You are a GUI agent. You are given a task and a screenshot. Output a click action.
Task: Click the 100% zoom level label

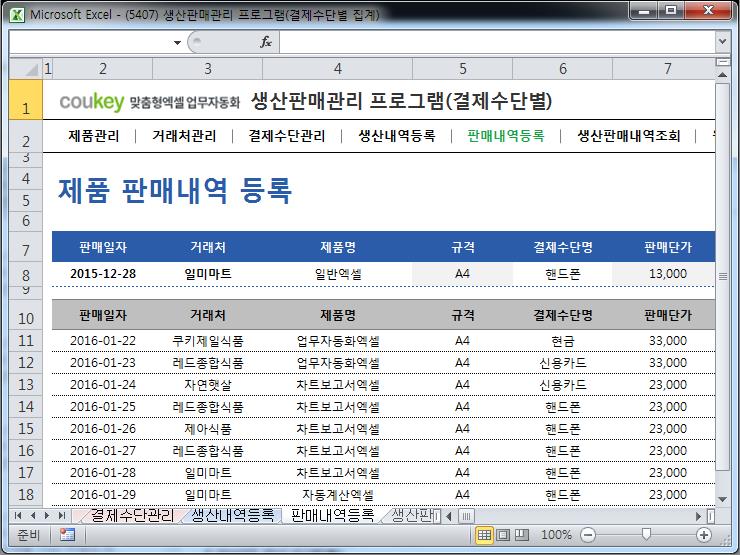coord(556,535)
